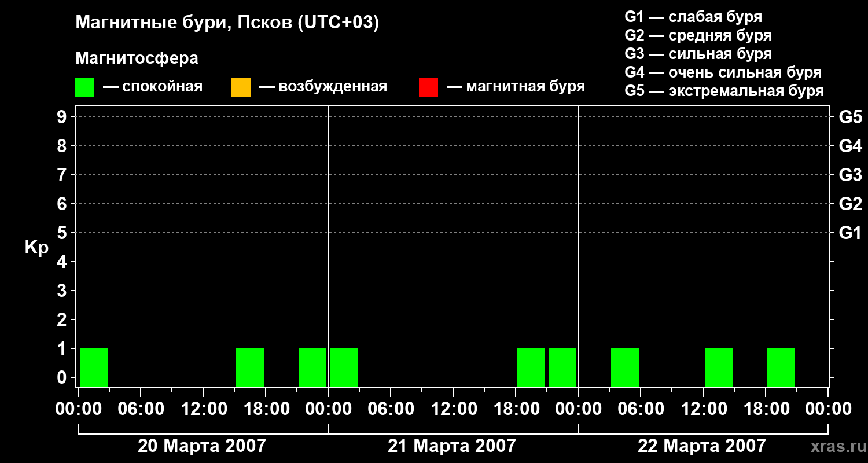Click the '18:00' time label for 21 Марта
This screenshot has width=868, height=463.
click(516, 409)
